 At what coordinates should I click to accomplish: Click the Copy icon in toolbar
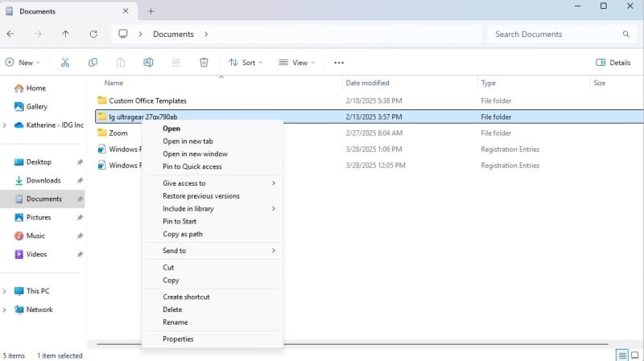(93, 62)
